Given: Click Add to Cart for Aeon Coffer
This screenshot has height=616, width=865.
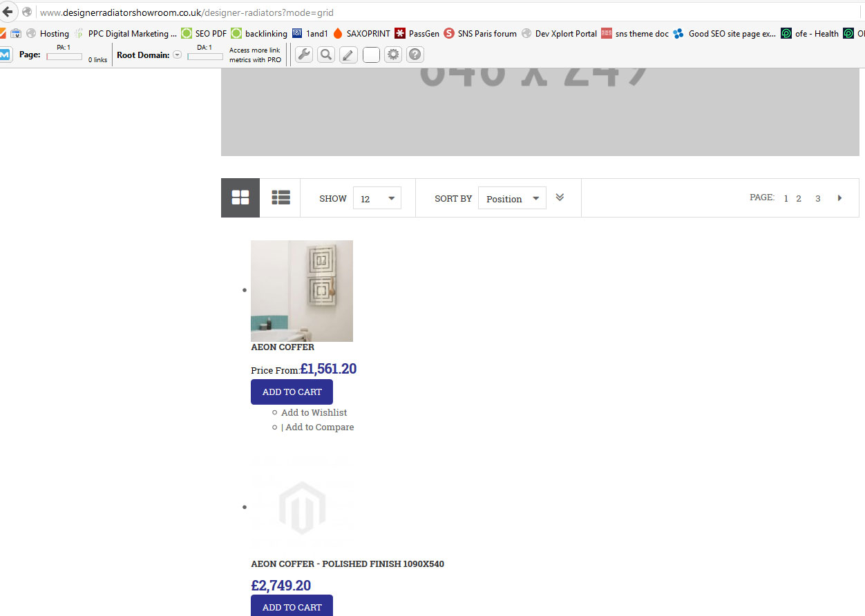Looking at the screenshot, I should (292, 392).
